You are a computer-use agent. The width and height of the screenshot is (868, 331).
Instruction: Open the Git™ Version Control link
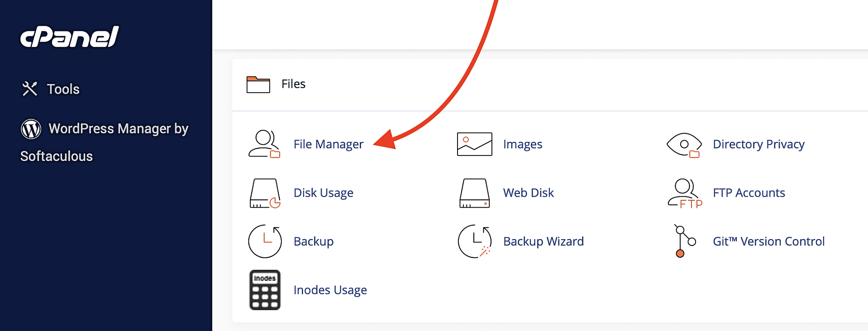[768, 241]
